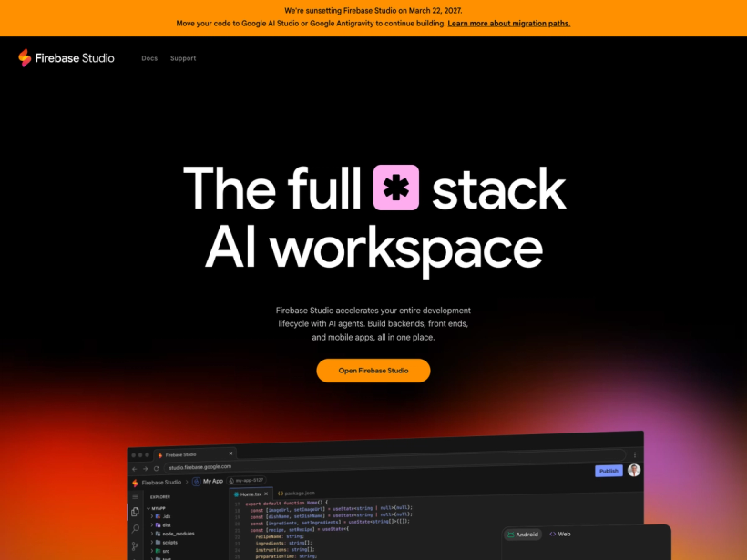Screen dimensions: 747x560
Task: Click the browser reload icon in the mockup
Action: (157, 469)
